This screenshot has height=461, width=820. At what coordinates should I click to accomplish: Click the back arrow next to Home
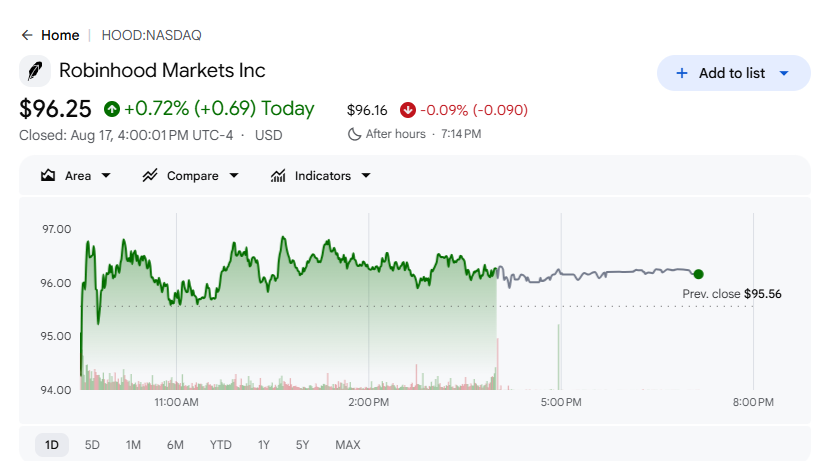click(x=27, y=35)
